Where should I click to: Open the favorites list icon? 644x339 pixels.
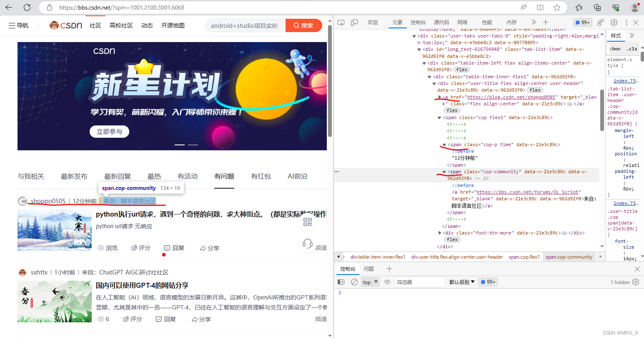click(579, 7)
